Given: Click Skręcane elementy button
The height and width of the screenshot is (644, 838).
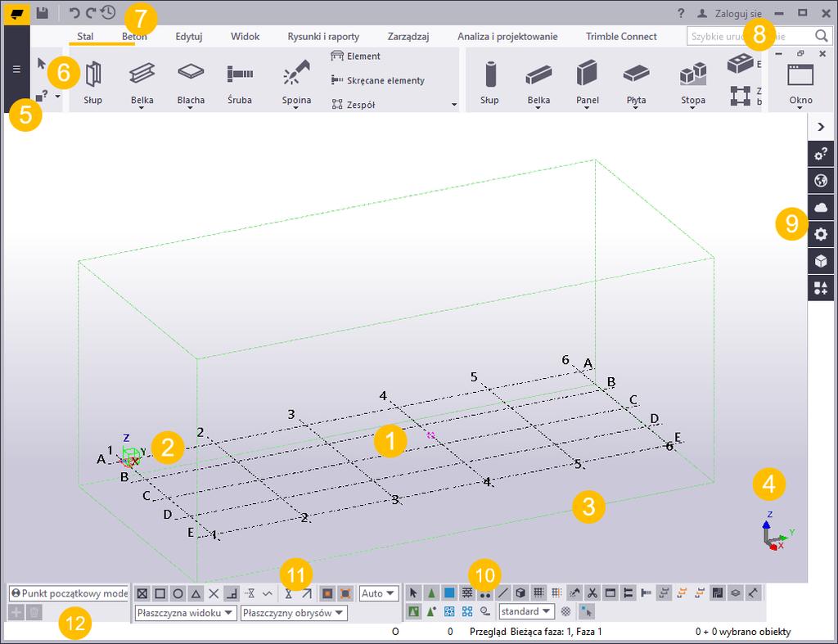Looking at the screenshot, I should coord(377,80).
